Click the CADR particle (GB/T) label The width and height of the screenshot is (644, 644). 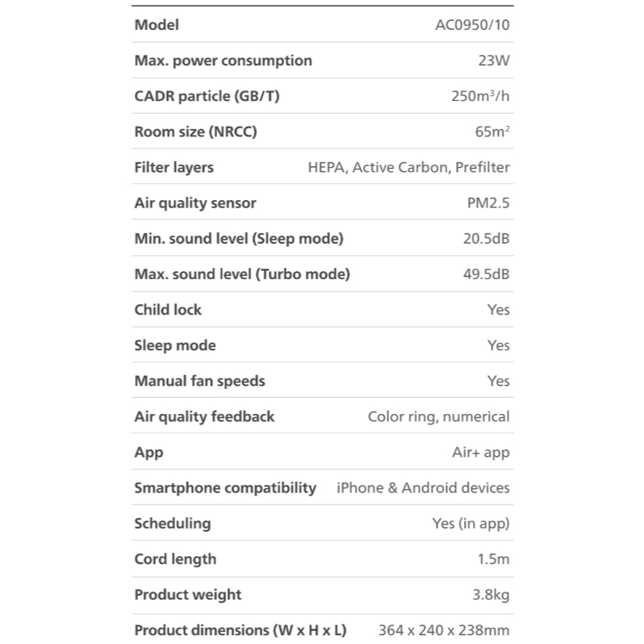(207, 96)
